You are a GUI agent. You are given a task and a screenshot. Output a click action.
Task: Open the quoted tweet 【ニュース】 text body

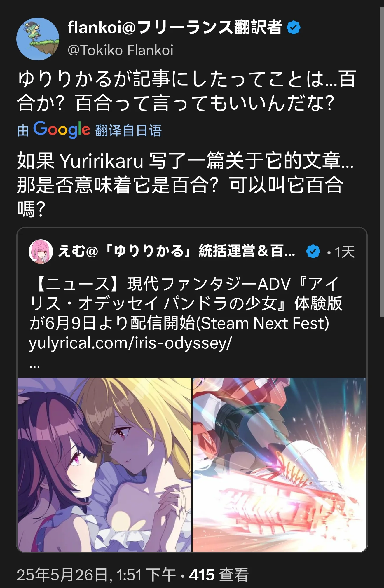click(x=186, y=314)
